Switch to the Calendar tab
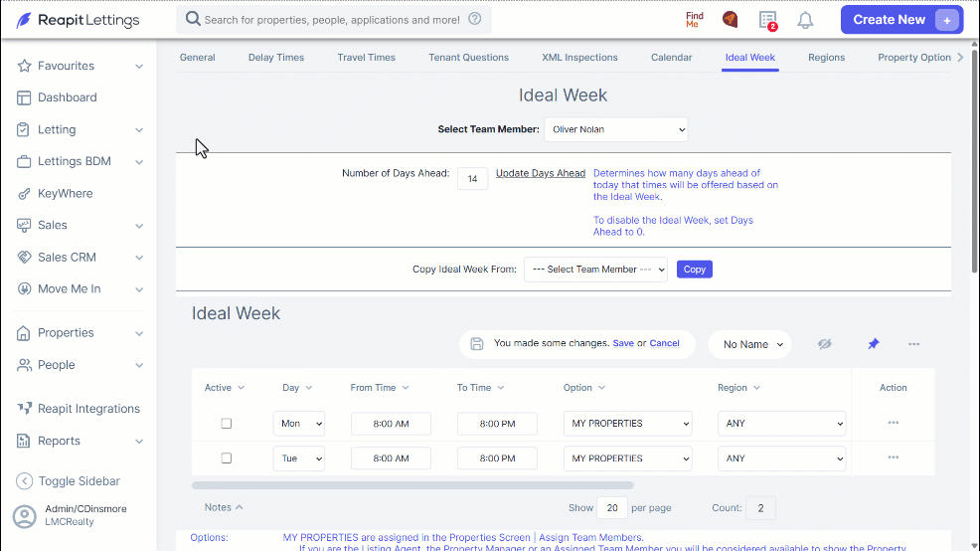Viewport: 980px width, 551px height. coord(671,57)
